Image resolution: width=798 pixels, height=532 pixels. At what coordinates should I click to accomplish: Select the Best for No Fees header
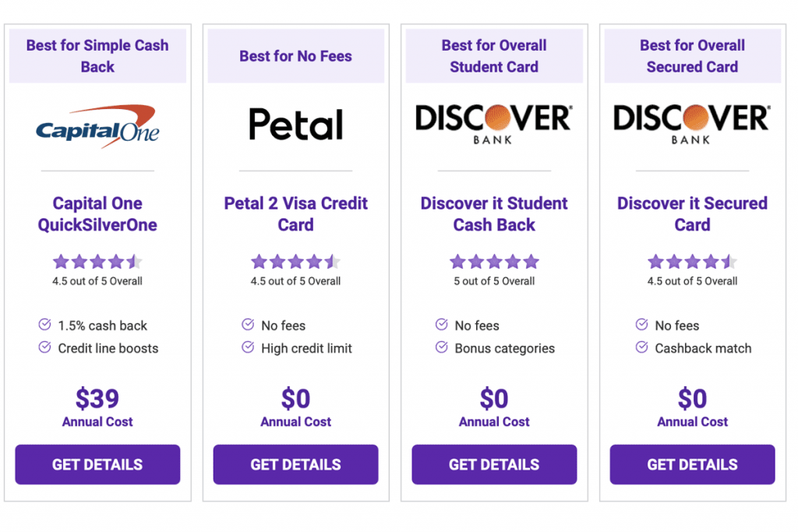coord(295,56)
